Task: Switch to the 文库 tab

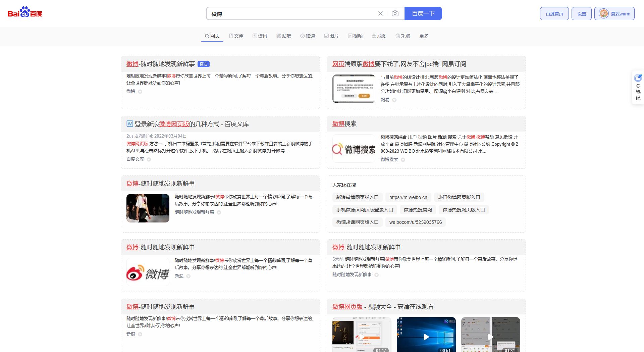Action: pyautogui.click(x=236, y=36)
